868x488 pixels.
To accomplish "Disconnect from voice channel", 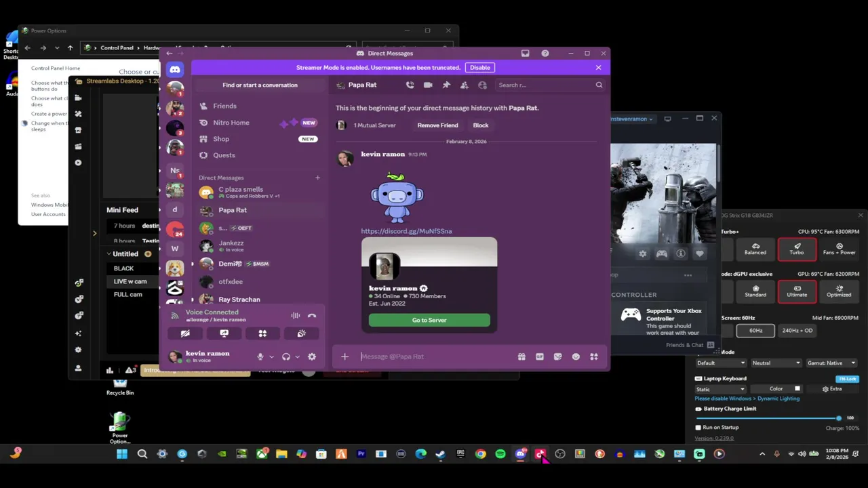I will coord(312,315).
